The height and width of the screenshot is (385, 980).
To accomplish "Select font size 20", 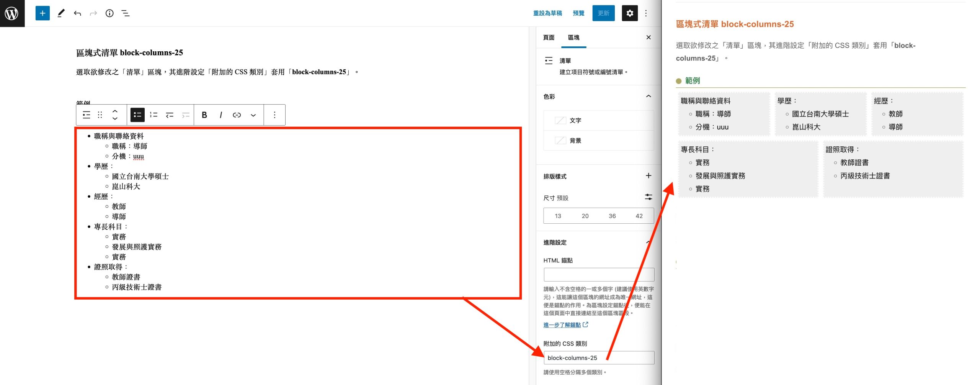I will click(x=585, y=216).
